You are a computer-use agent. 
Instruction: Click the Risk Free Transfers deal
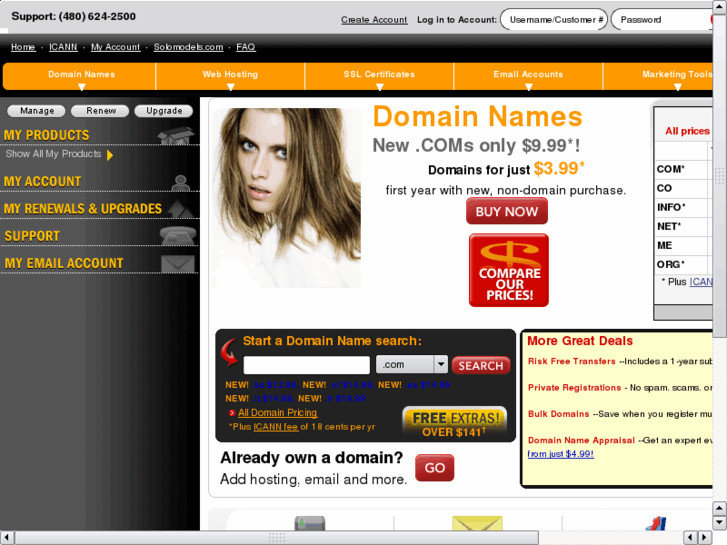(x=571, y=361)
